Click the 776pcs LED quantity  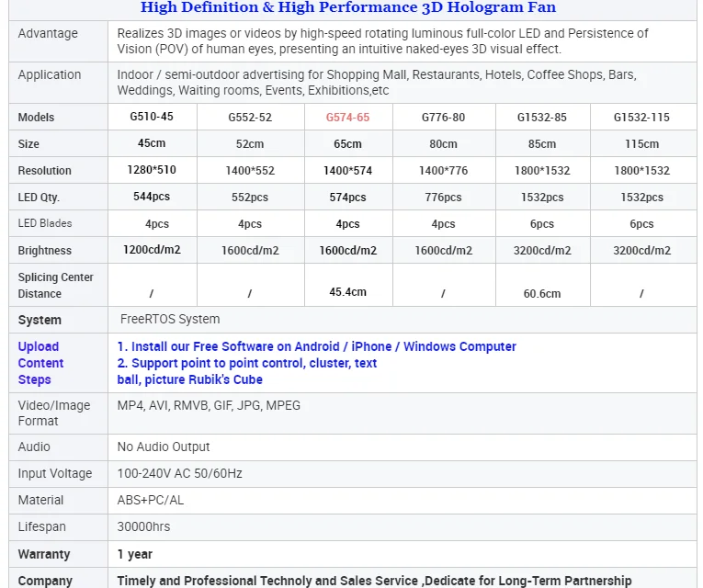click(443, 198)
